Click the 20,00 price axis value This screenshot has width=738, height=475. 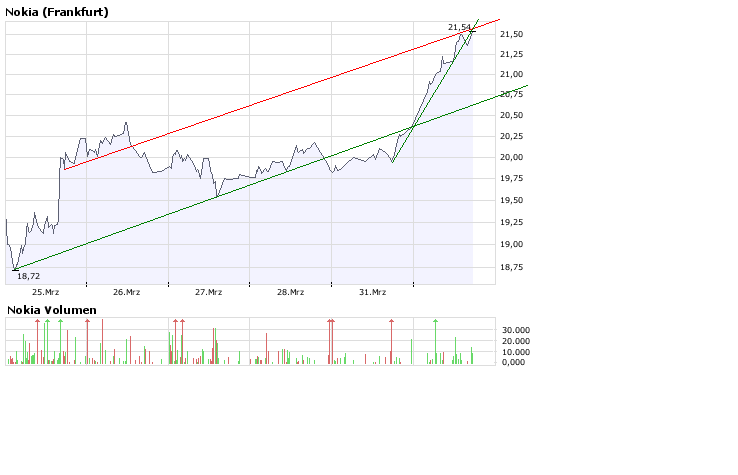[x=512, y=157]
